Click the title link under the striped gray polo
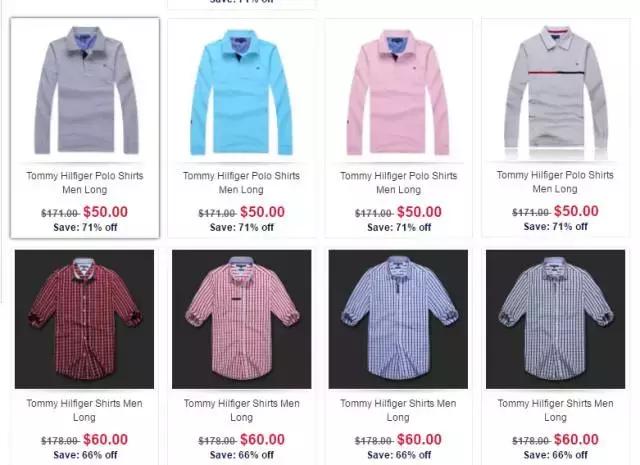640x465 pixels. [x=555, y=182]
